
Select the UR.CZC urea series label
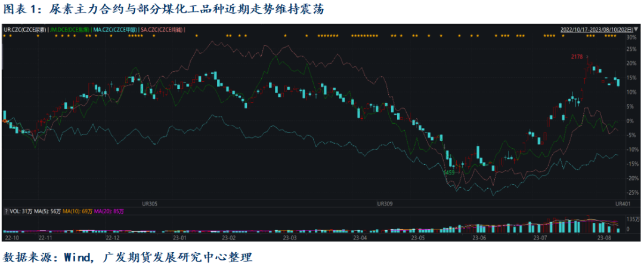pyautogui.click(x=23, y=29)
